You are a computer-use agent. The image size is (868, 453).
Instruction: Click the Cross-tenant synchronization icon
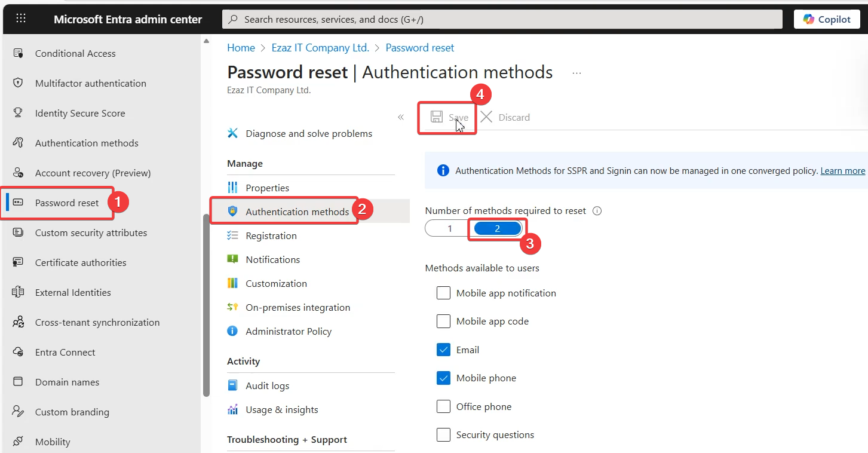[18, 322]
